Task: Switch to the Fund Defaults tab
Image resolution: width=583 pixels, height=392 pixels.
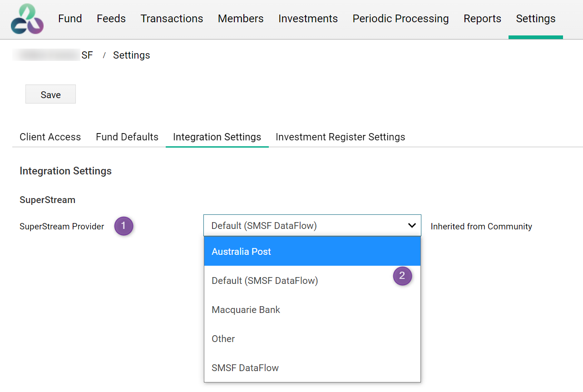Action: tap(127, 137)
